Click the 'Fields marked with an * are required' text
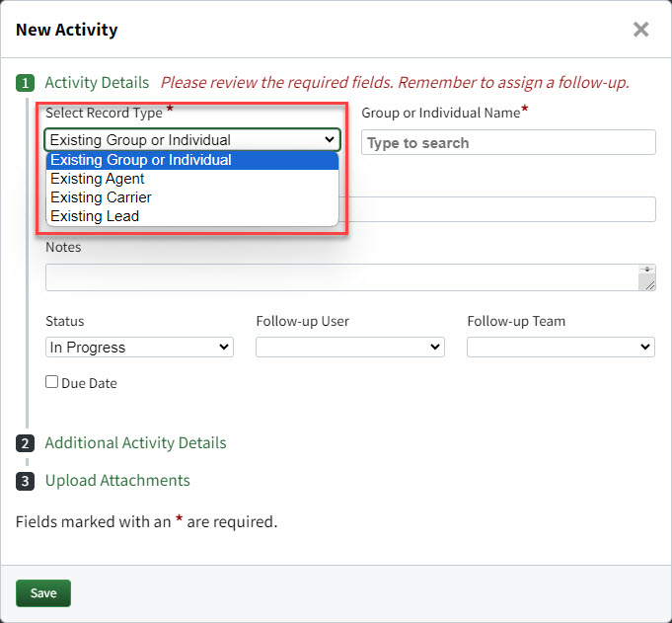 point(147,522)
